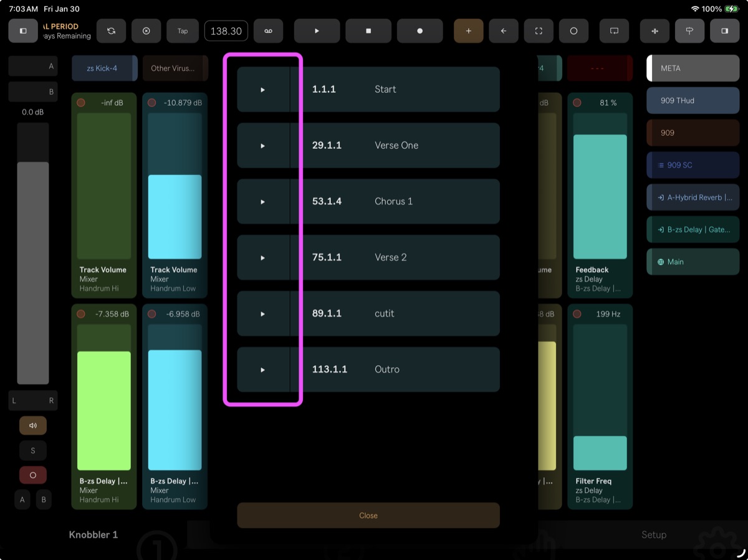Select the small B button beneath record arm
Viewport: 748px width, 560px height.
(x=44, y=500)
